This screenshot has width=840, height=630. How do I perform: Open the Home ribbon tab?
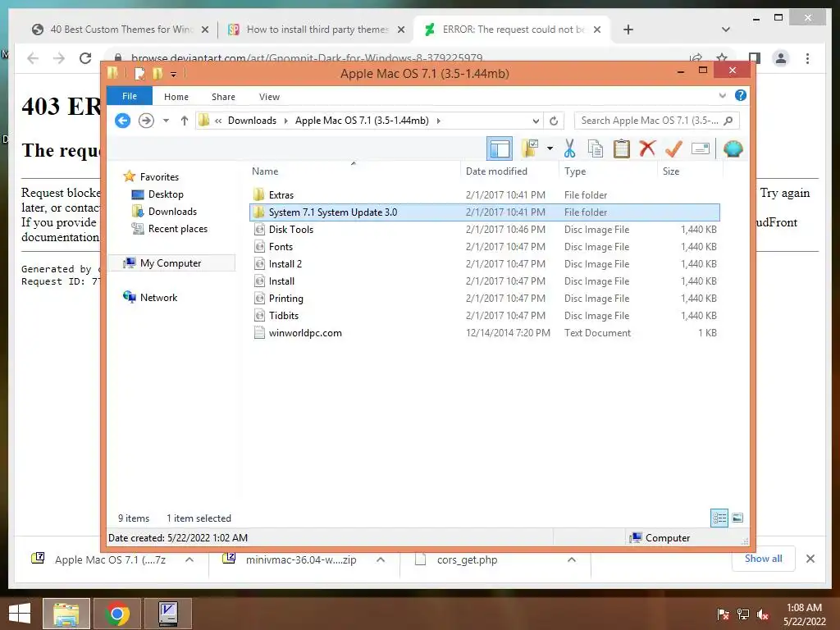[x=176, y=97]
